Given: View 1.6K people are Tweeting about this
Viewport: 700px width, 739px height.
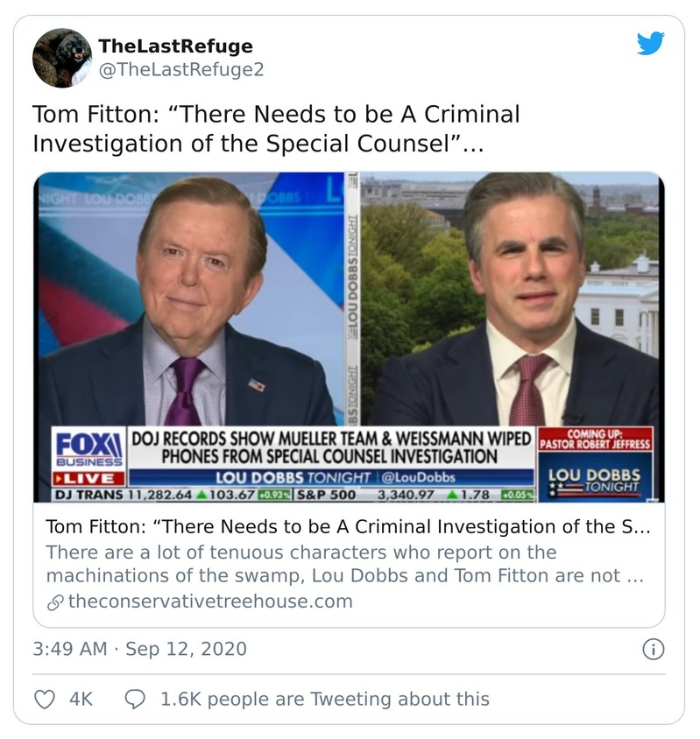Looking at the screenshot, I should pos(324,699).
